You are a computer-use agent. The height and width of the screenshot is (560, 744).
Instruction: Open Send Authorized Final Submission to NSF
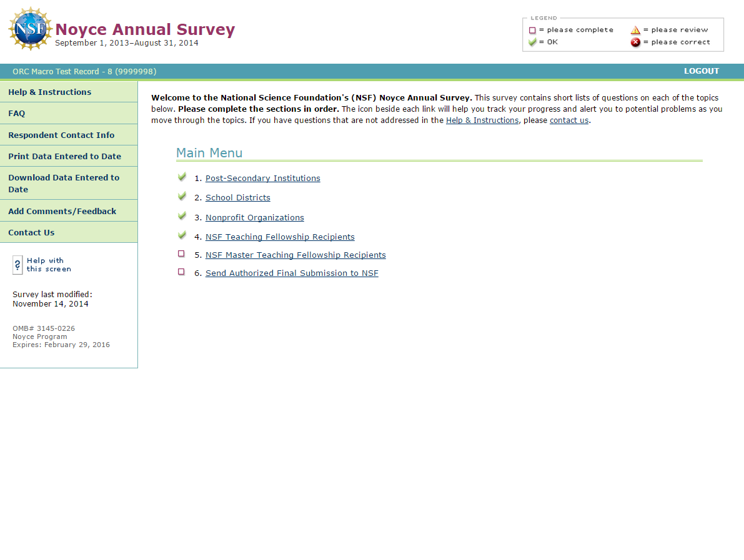[292, 273]
